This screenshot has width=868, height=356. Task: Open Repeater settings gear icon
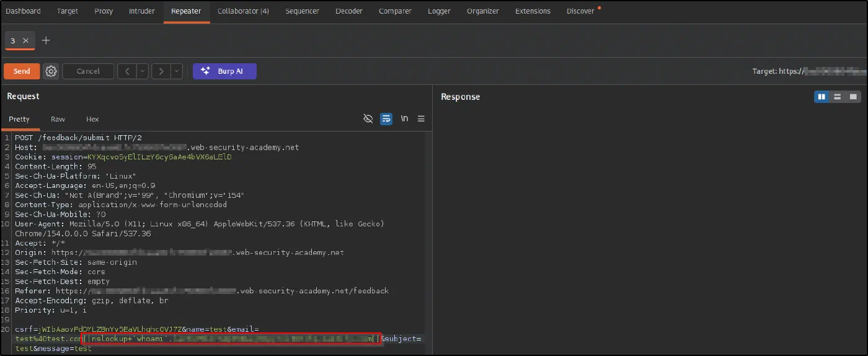[x=51, y=71]
